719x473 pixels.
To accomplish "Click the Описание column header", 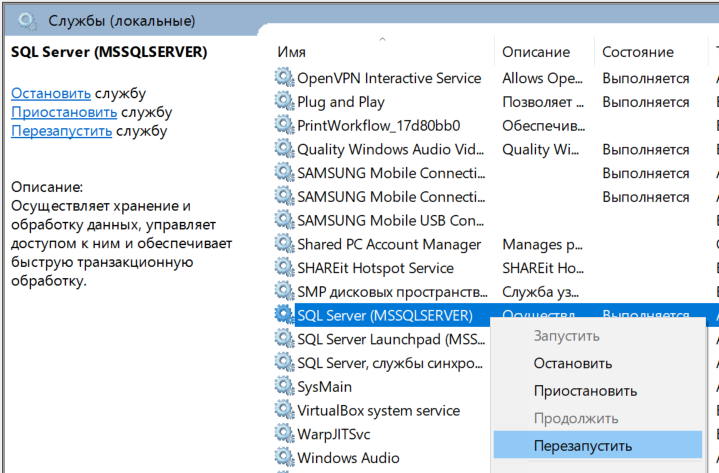I will (x=535, y=52).
